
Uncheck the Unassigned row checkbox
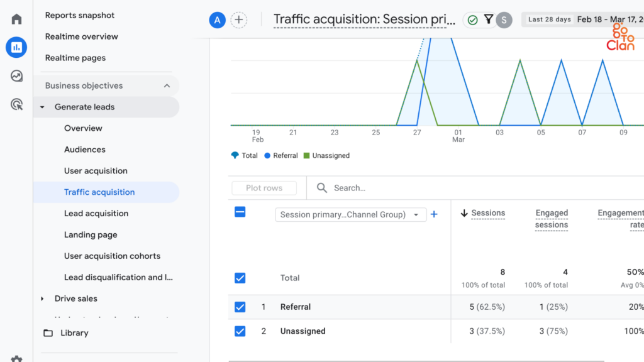[240, 331]
